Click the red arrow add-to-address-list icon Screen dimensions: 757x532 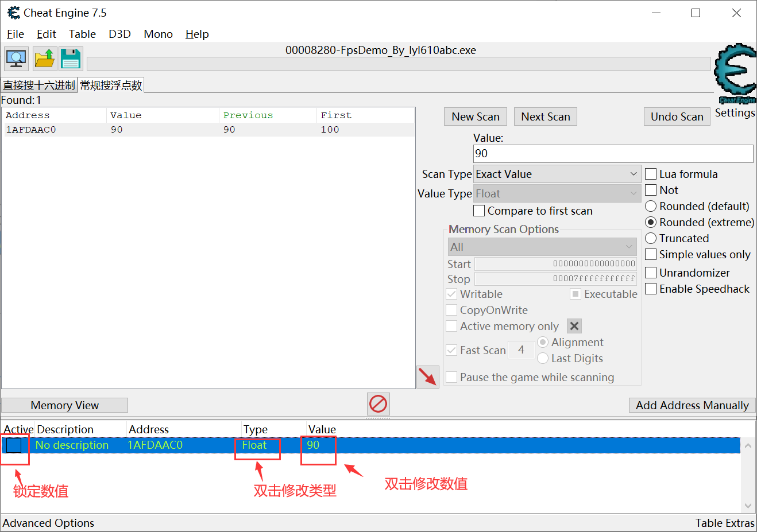pos(427,377)
